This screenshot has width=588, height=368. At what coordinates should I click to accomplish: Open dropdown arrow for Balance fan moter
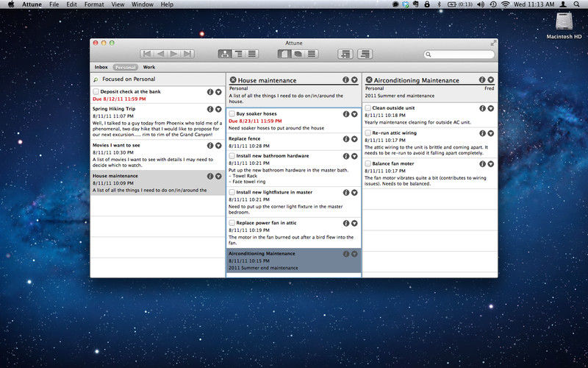(490, 164)
